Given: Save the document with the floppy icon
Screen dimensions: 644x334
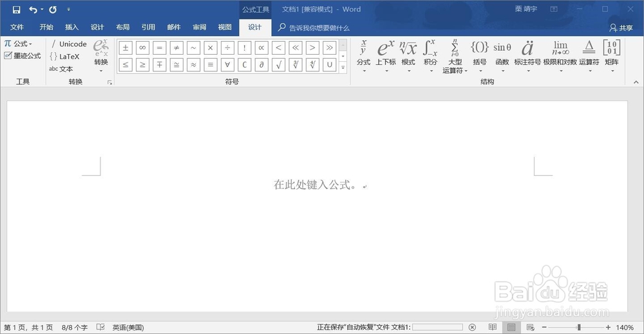Looking at the screenshot, I should tap(17, 10).
